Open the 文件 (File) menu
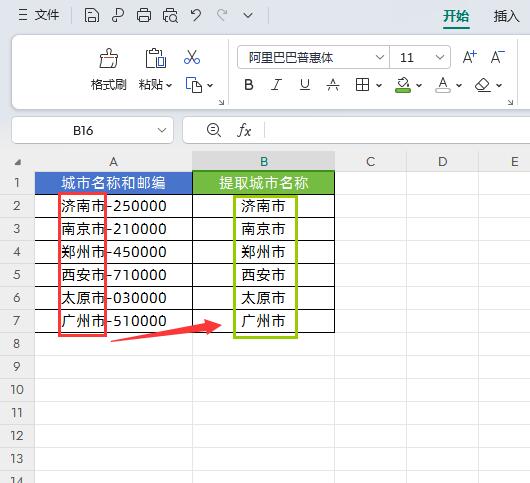Viewport: 530px width, 483px height. point(39,15)
